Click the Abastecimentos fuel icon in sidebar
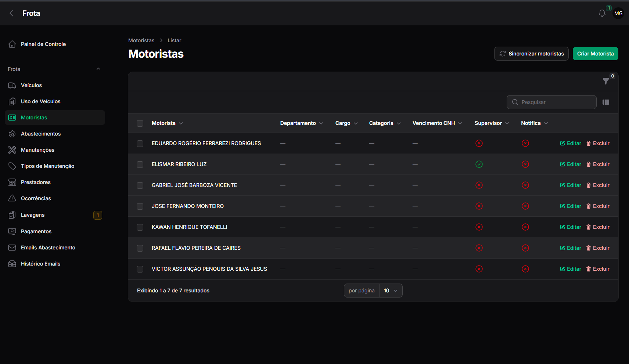Screen dimensions: 629x364 pyautogui.click(x=12, y=134)
